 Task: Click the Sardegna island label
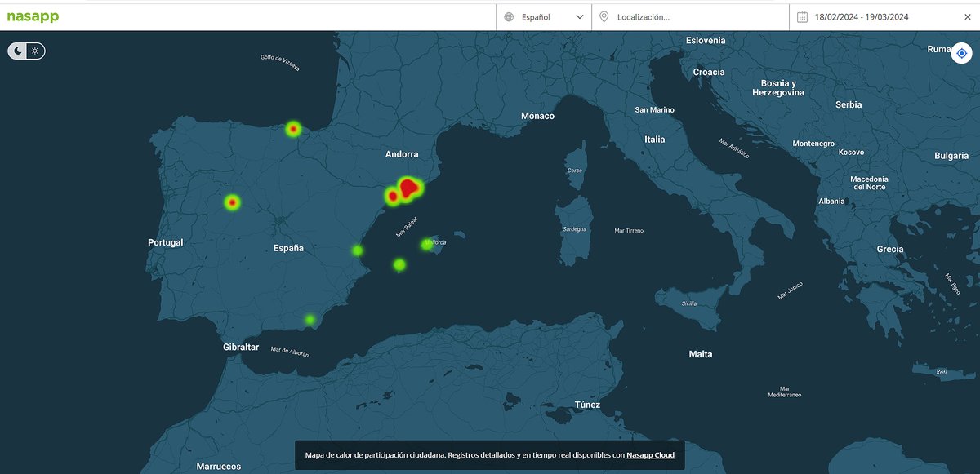coord(574,229)
